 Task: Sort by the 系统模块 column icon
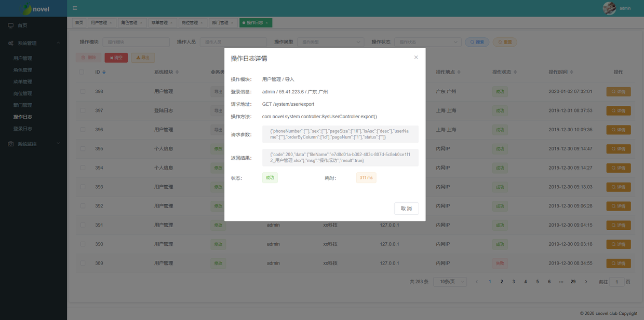pos(177,72)
